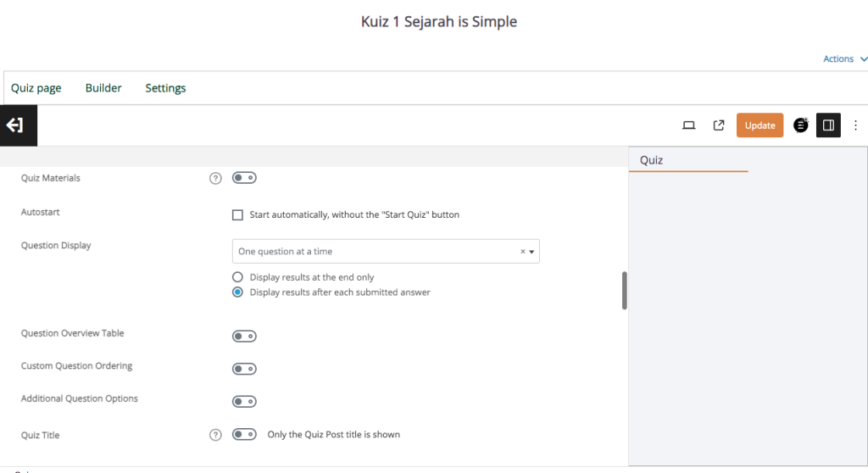This screenshot has height=473, width=868.
Task: Open the Settings tab
Action: pyautogui.click(x=165, y=88)
